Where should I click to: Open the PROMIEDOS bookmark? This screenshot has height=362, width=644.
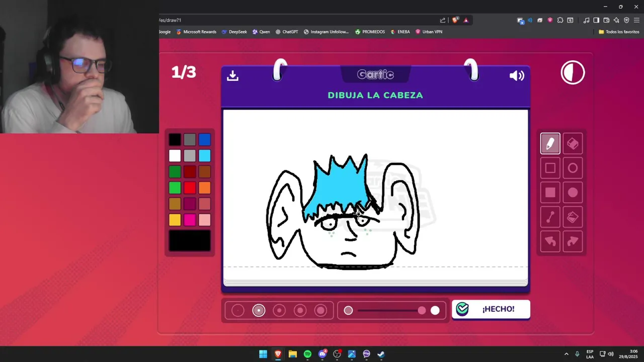pyautogui.click(x=370, y=32)
